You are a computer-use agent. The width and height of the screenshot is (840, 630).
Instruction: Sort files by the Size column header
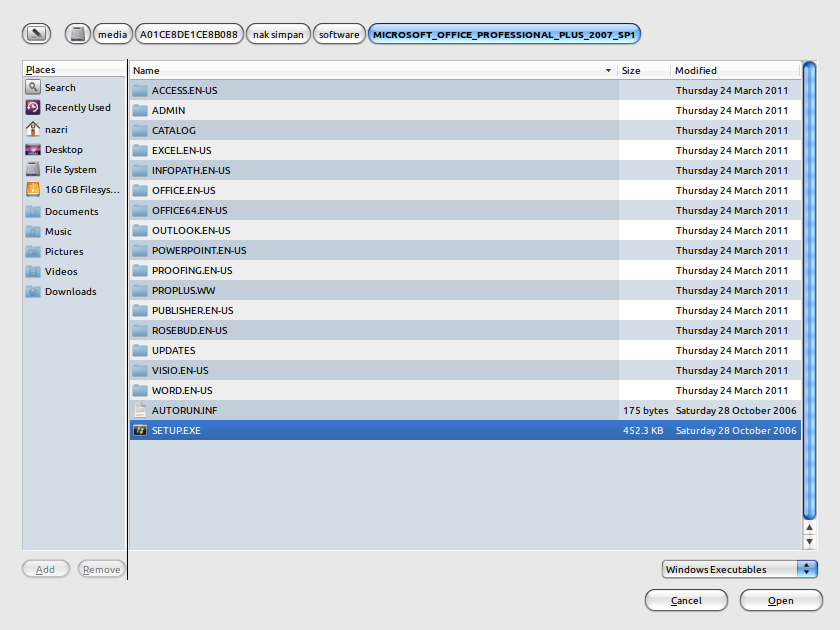pyautogui.click(x=643, y=70)
